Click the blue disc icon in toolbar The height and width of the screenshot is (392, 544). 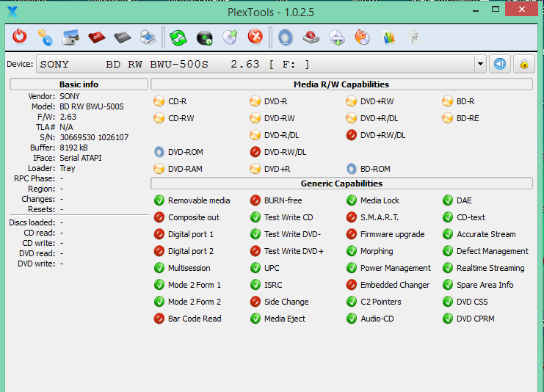[286, 37]
